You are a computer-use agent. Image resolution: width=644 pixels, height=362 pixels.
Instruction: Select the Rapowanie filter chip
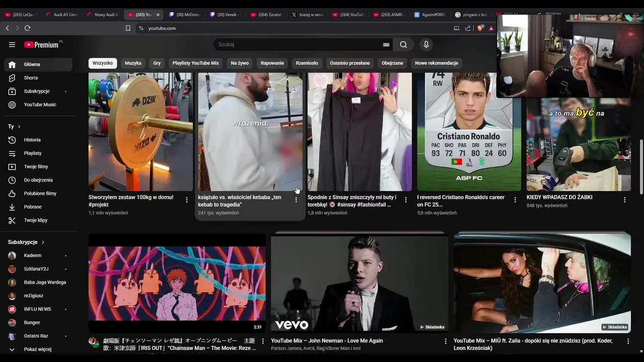[x=272, y=63]
